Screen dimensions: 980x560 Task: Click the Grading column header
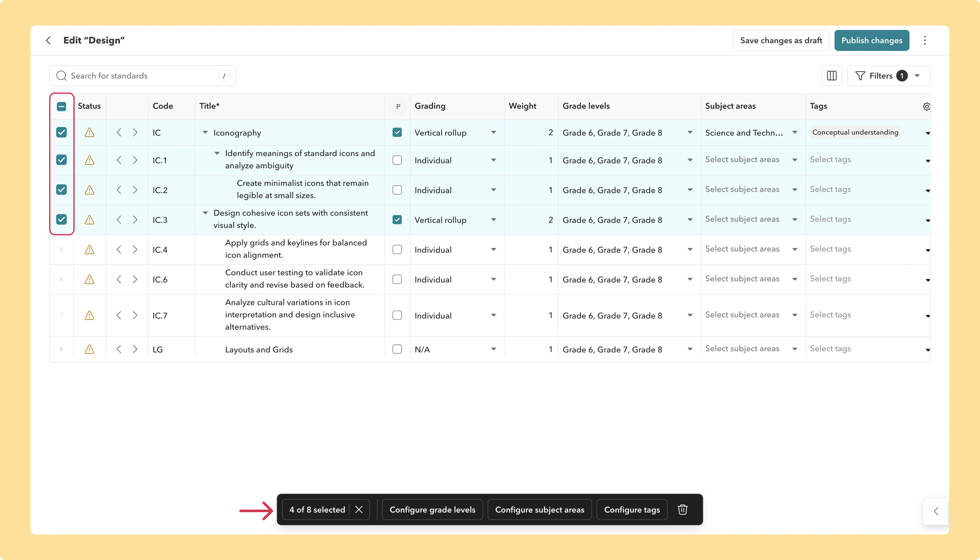(430, 106)
